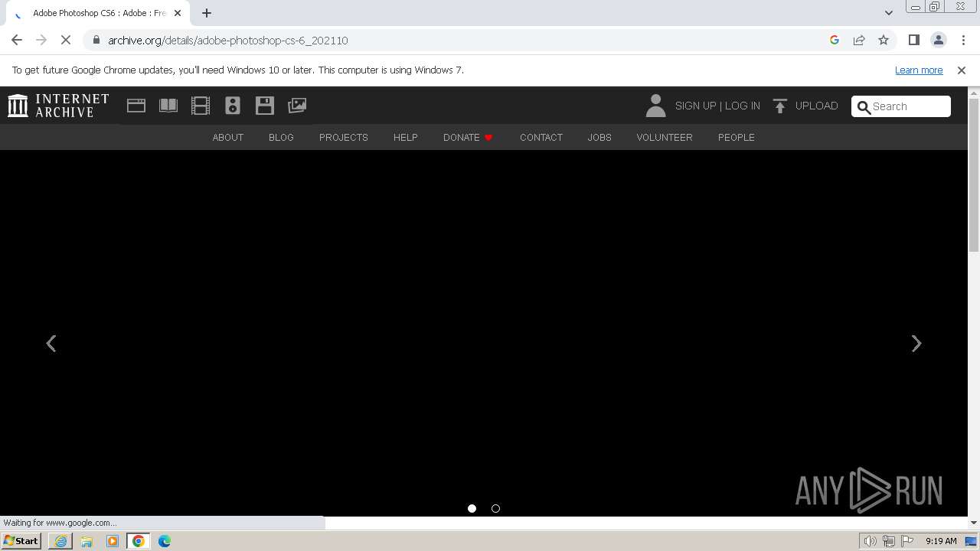Viewport: 980px width, 551px height.
Task: Open the ABOUT menu item
Action: click(x=228, y=137)
